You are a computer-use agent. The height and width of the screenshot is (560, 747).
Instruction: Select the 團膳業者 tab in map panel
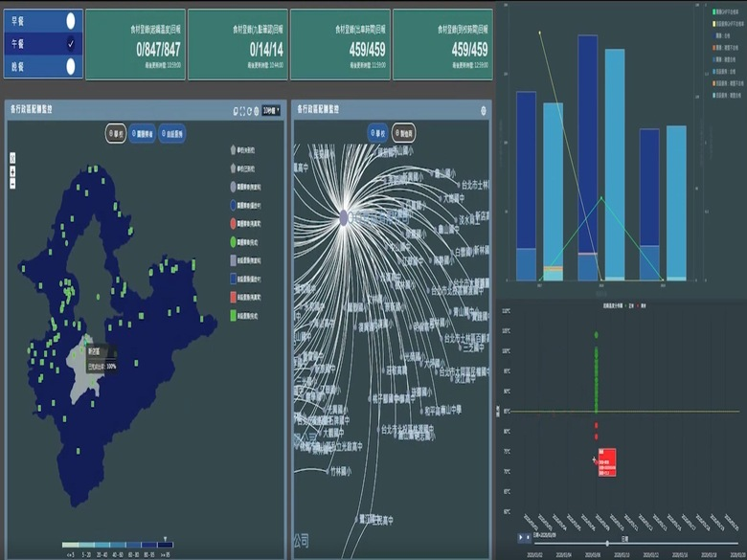(x=142, y=133)
